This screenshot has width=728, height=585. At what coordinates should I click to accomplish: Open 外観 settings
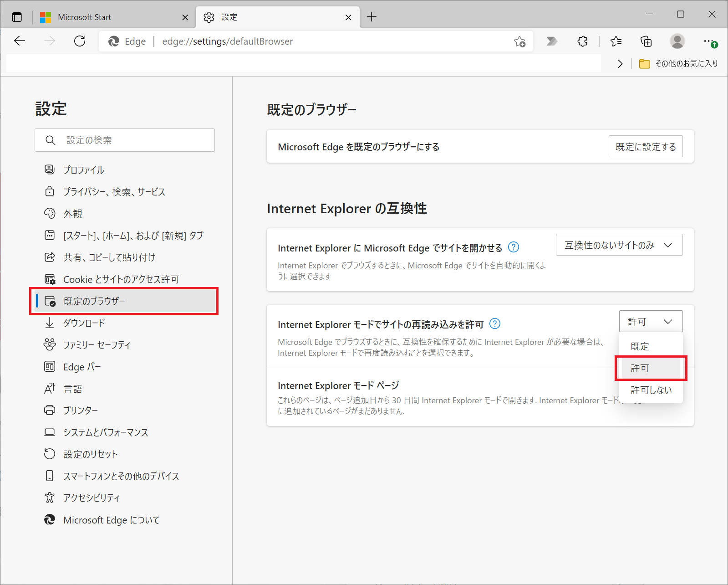125,214
